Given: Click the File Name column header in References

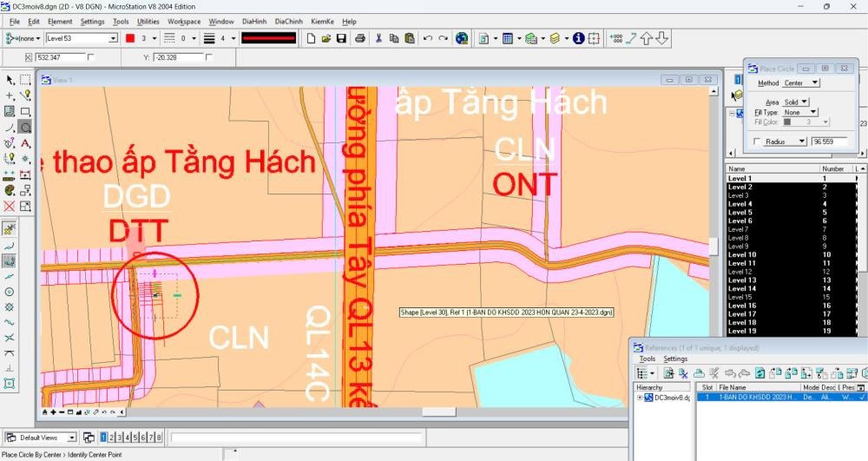Looking at the screenshot, I should pos(758,387).
